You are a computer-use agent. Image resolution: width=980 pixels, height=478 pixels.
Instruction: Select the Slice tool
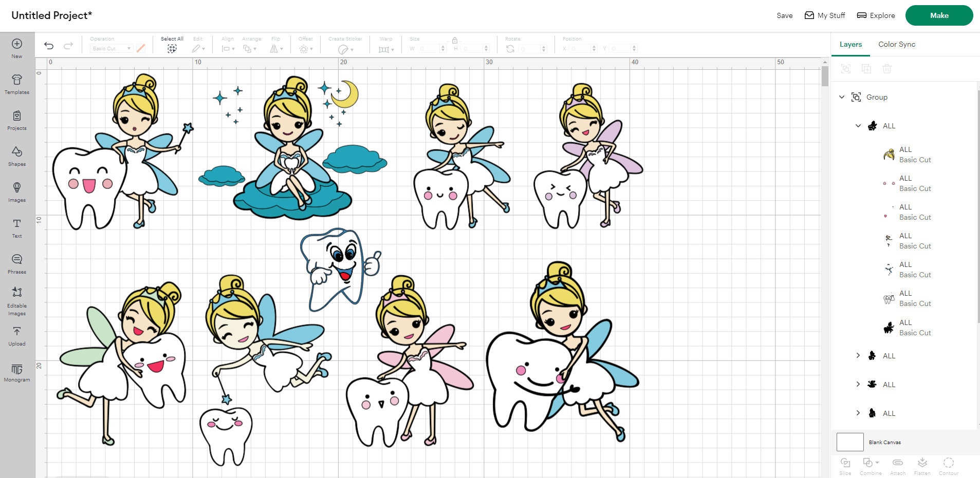coord(845,465)
